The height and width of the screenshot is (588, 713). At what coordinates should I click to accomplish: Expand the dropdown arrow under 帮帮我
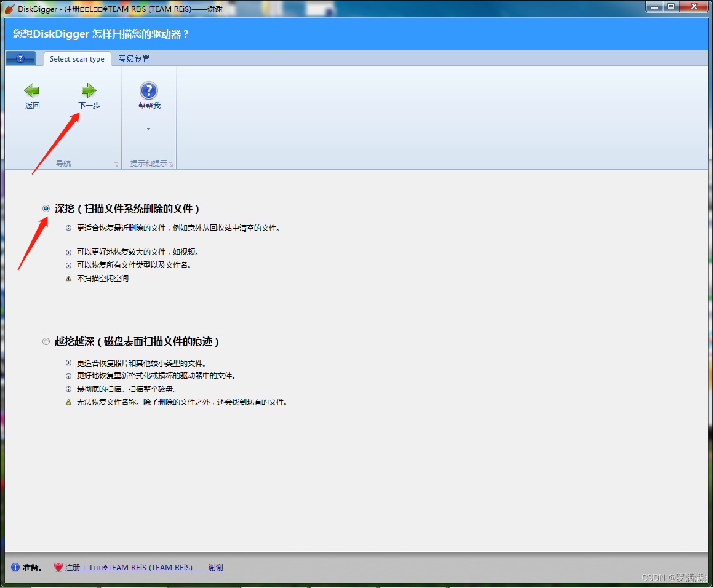pyautogui.click(x=148, y=129)
